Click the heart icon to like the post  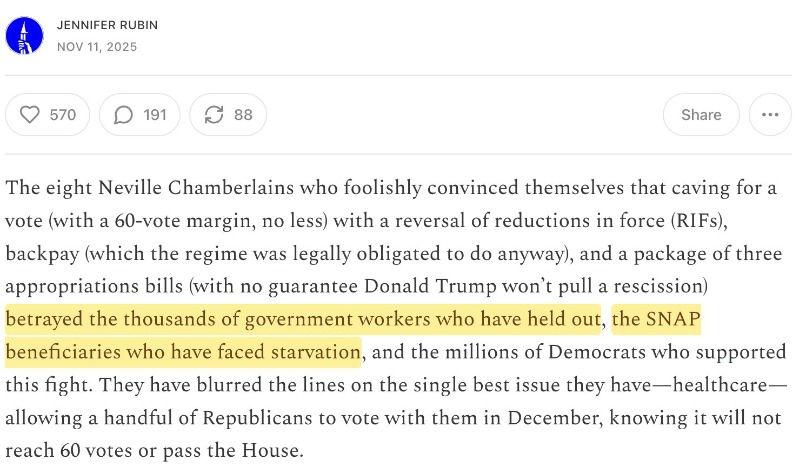29,115
